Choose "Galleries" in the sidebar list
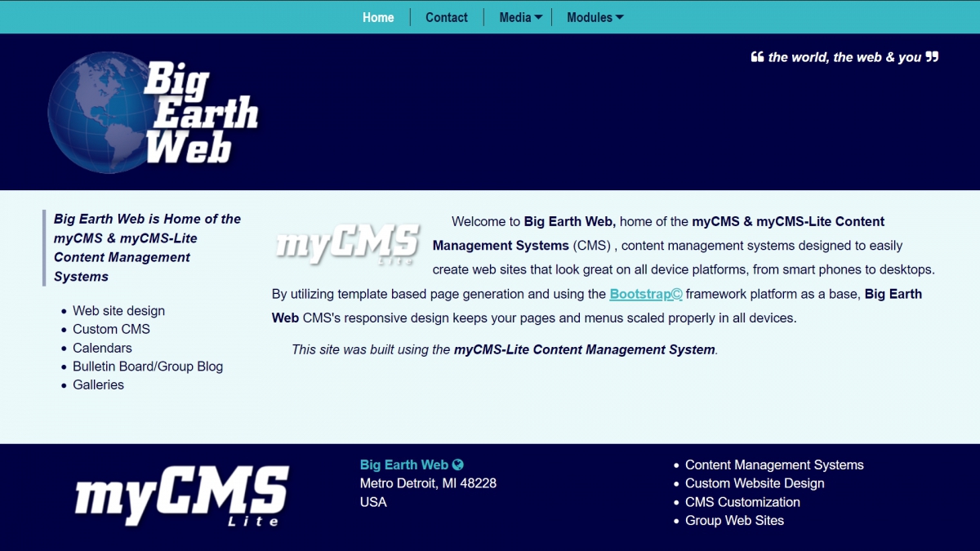980x551 pixels. 98,384
